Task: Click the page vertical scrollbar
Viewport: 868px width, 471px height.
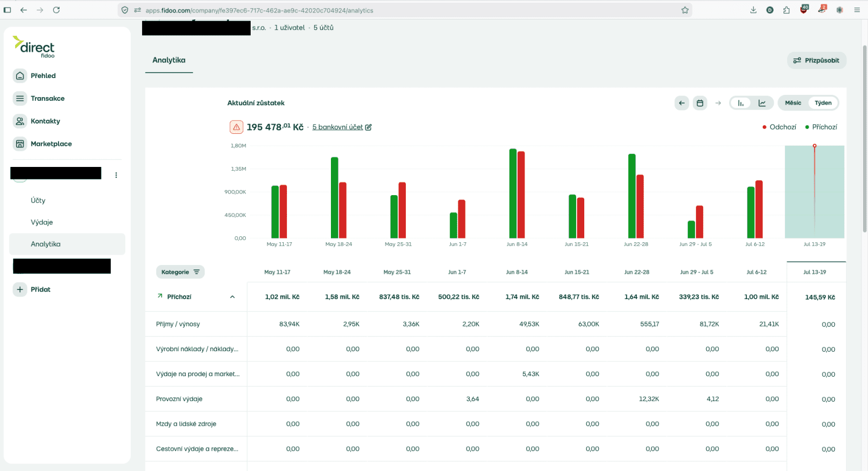Action: [x=864, y=139]
